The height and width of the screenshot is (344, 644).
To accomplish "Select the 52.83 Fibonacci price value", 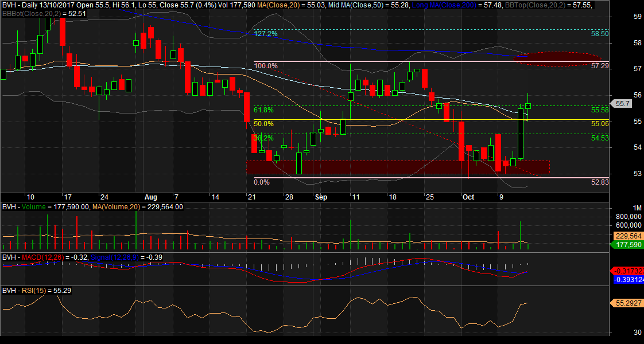I will click(x=600, y=182).
